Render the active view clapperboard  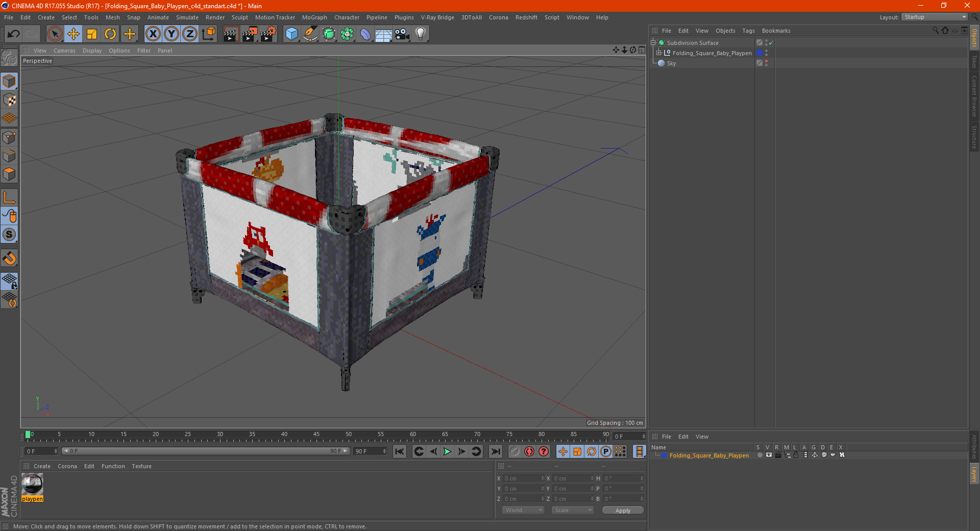231,34
